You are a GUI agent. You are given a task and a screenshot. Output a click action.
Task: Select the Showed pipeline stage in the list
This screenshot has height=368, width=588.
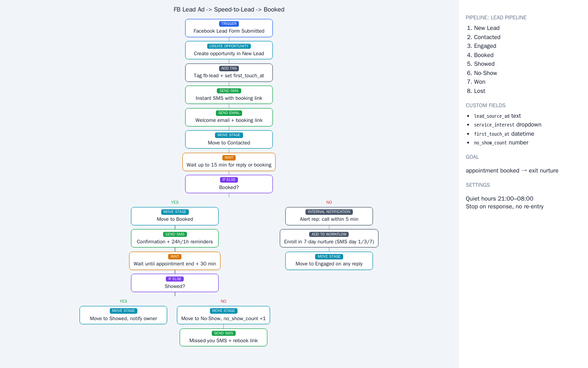[x=484, y=64]
